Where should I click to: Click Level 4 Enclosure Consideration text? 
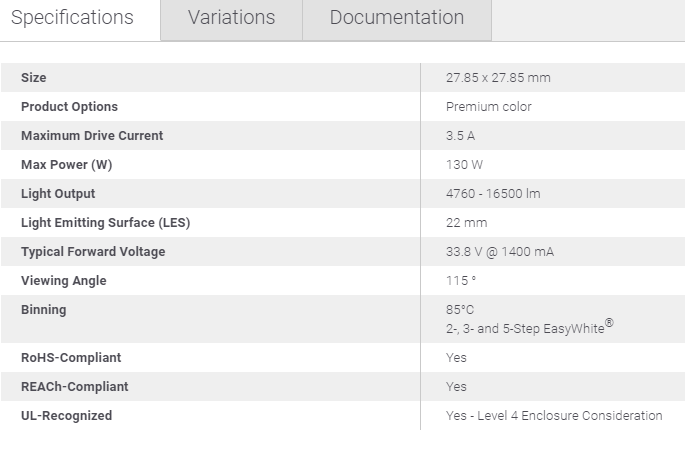[570, 415]
